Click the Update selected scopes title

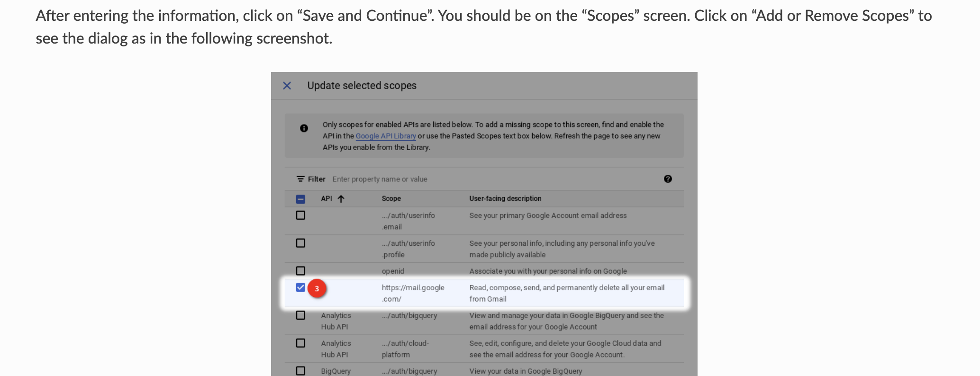tap(362, 86)
